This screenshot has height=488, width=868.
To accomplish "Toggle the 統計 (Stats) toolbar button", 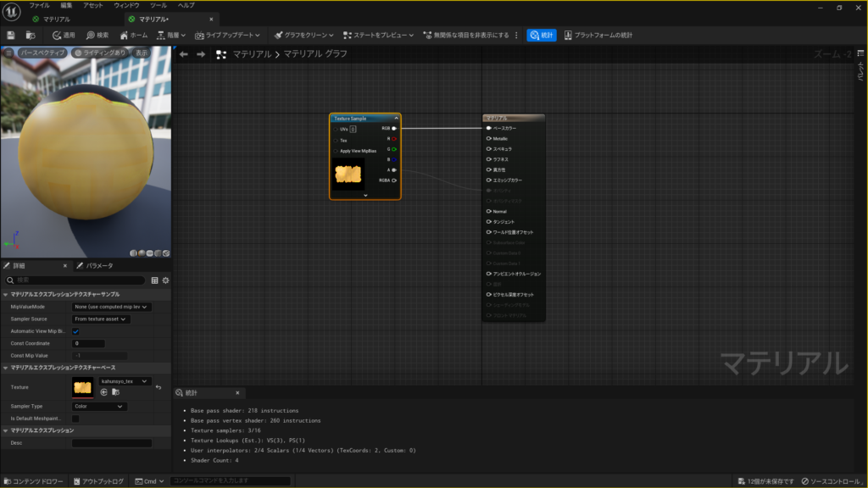I will point(542,35).
